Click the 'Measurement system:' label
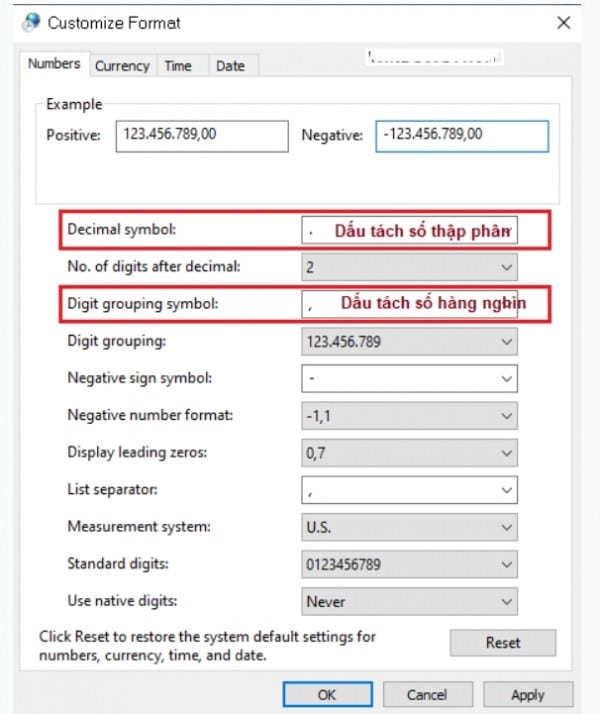This screenshot has height=714, width=600. tap(139, 526)
